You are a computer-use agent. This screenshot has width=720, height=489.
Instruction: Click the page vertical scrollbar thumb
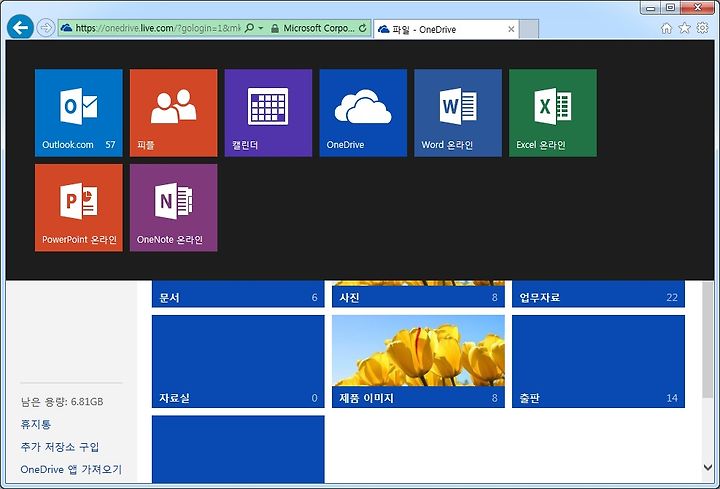[708, 340]
